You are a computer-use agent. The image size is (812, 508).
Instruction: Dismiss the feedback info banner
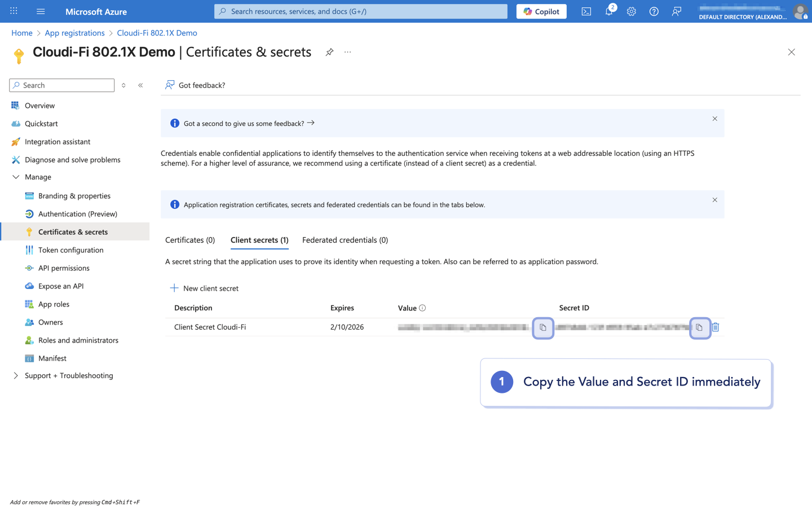714,119
